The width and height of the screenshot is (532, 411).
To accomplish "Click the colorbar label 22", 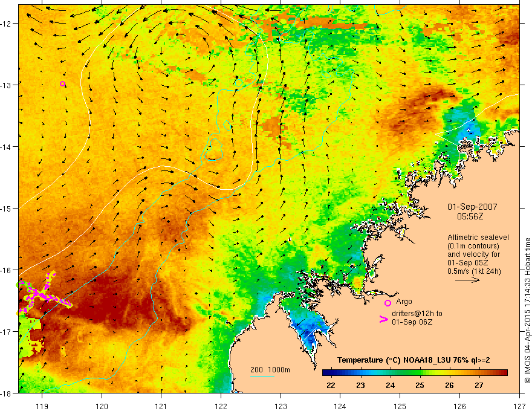I will (x=331, y=386).
